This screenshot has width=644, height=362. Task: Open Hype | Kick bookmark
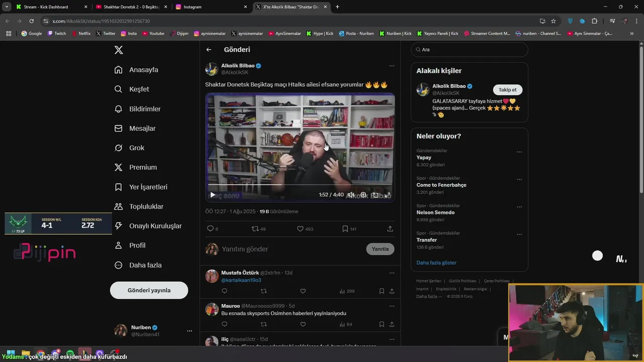coord(319,34)
